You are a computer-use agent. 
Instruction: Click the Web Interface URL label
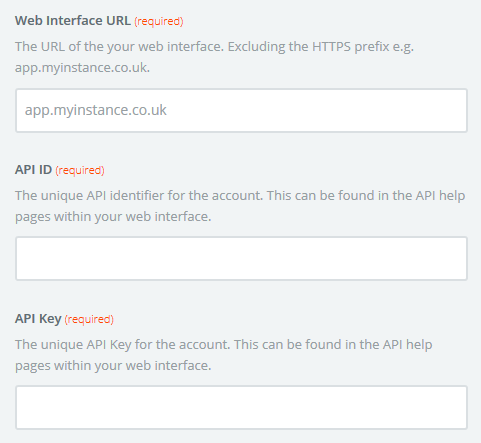coord(73,21)
